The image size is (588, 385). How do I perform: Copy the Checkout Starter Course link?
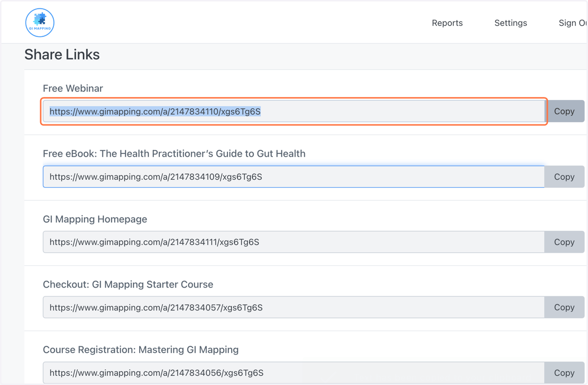tap(564, 308)
